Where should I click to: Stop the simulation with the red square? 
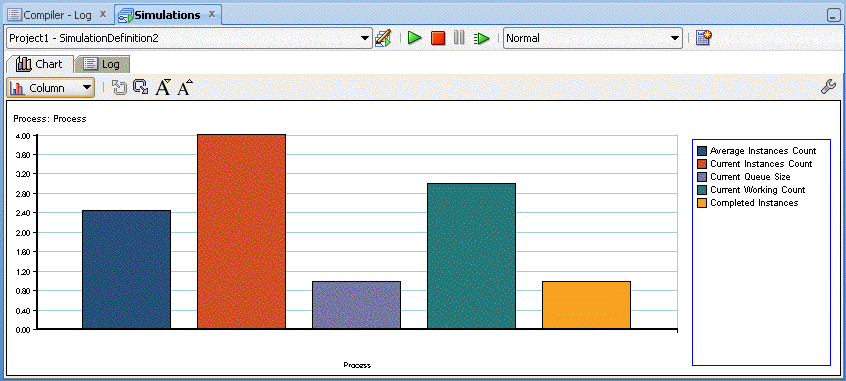438,38
